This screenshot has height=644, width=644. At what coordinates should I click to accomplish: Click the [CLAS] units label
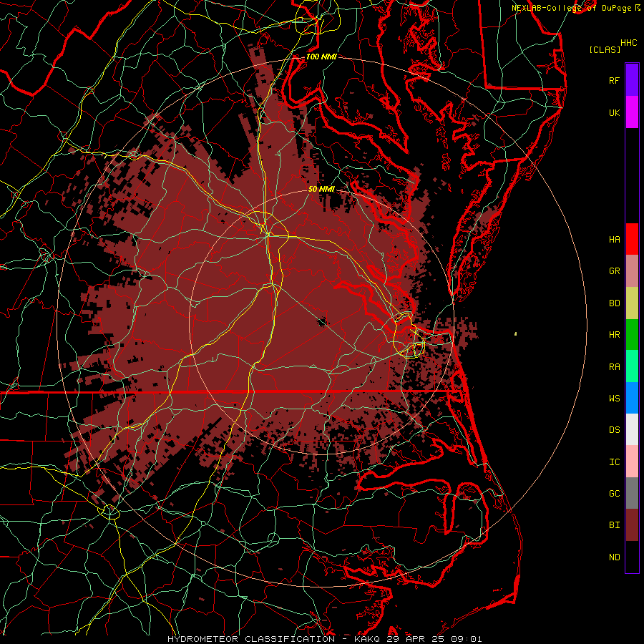click(x=605, y=49)
